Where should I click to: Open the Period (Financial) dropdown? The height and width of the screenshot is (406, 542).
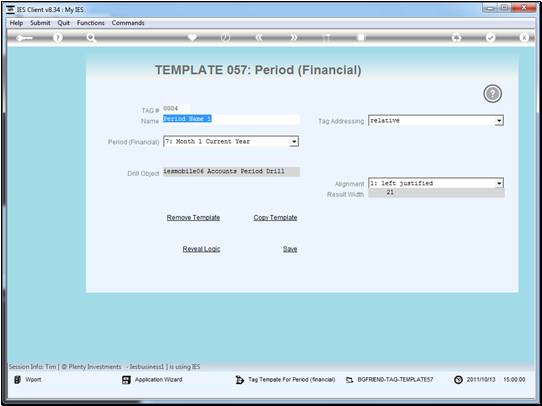tap(294, 142)
